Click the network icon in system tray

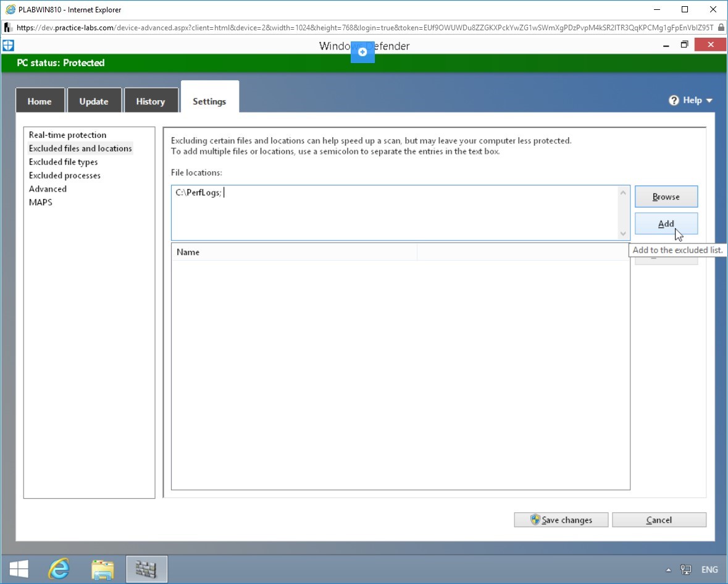pos(686,570)
